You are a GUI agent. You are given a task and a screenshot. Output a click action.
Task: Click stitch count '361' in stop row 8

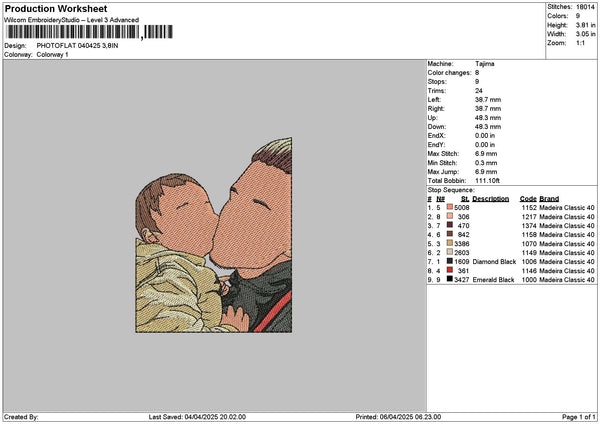click(463, 271)
